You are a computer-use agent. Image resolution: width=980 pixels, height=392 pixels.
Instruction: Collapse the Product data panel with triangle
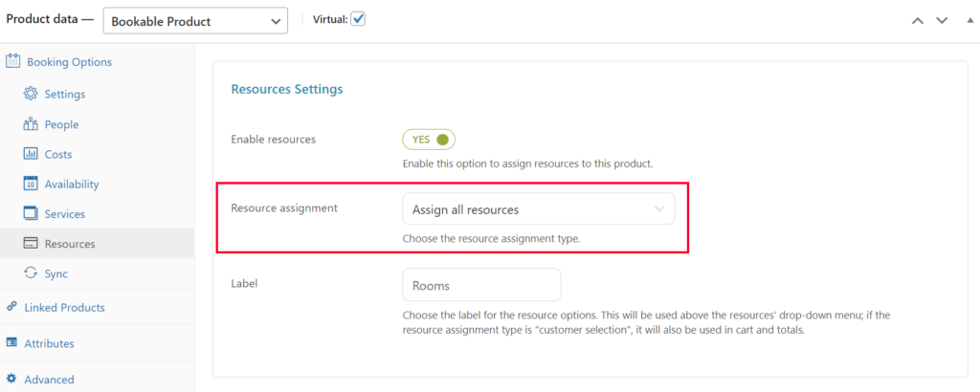click(969, 21)
